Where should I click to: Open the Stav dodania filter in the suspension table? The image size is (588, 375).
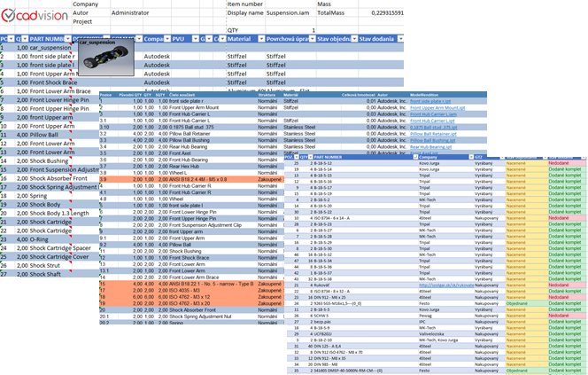pos(400,39)
